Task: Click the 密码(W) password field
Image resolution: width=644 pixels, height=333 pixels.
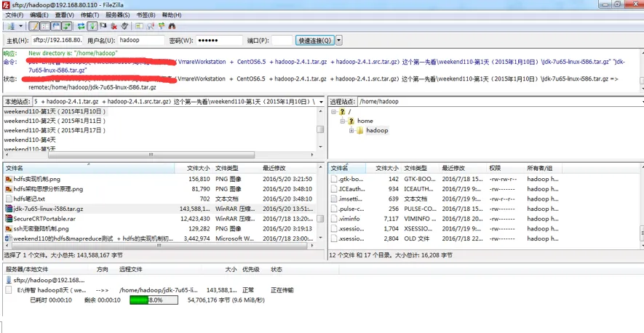Action: (219, 40)
